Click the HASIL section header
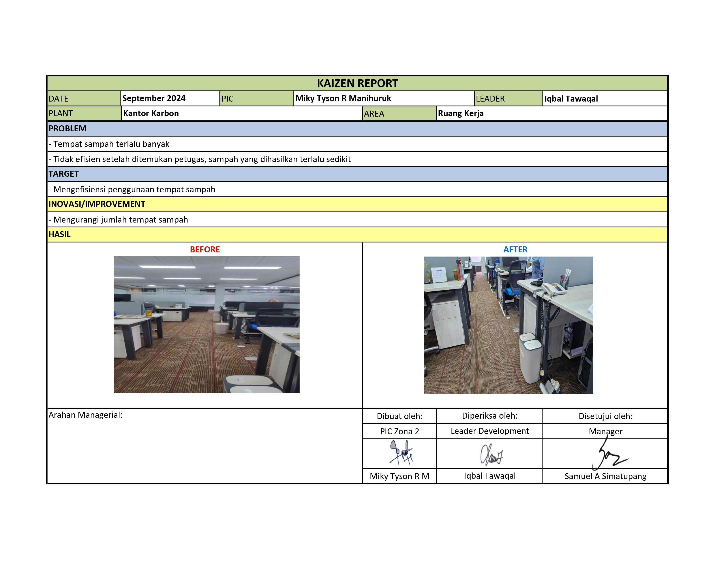728x563 pixels. point(60,234)
